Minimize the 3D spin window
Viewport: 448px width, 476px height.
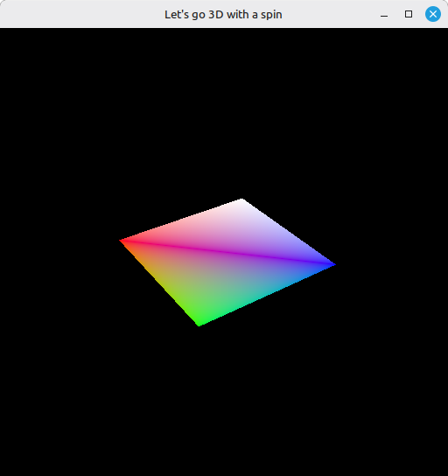(384, 14)
